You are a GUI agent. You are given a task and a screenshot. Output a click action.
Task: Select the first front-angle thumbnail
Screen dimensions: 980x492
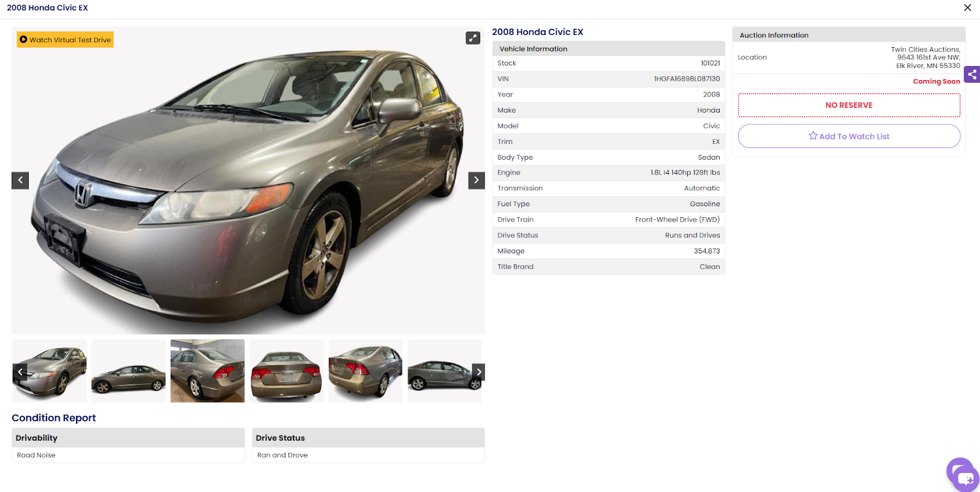pyautogui.click(x=50, y=371)
